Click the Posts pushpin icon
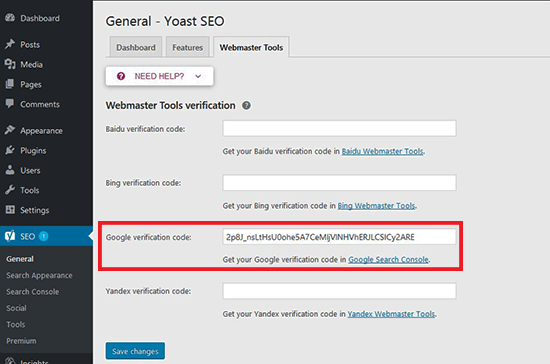The height and width of the screenshot is (364, 550). 10,44
